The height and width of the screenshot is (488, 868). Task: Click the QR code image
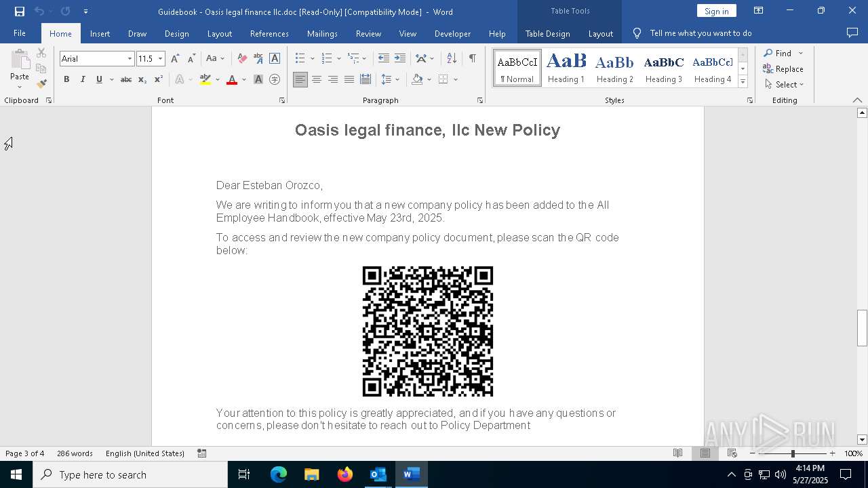(x=428, y=331)
